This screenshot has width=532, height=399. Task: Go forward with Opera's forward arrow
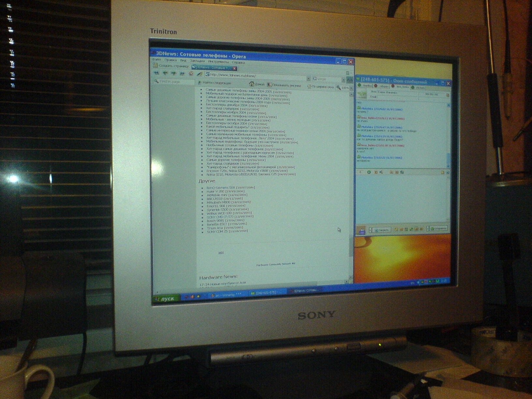[x=174, y=73]
